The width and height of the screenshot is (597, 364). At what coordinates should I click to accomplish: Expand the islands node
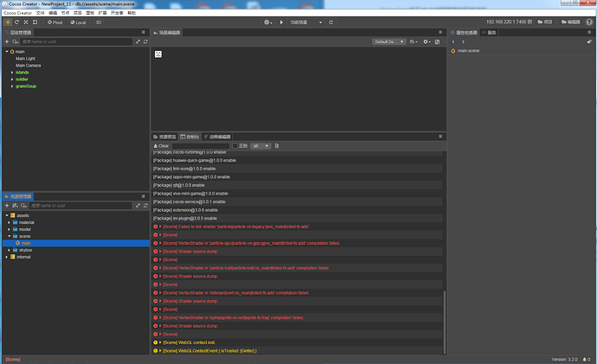click(12, 73)
